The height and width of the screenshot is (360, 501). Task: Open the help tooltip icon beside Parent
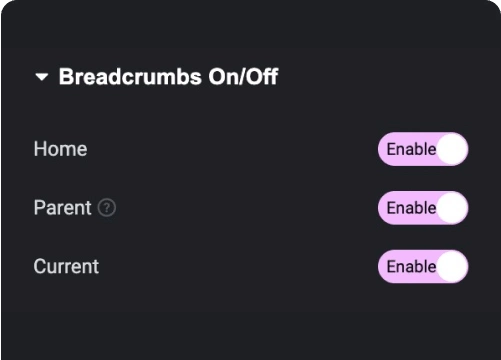[107, 208]
